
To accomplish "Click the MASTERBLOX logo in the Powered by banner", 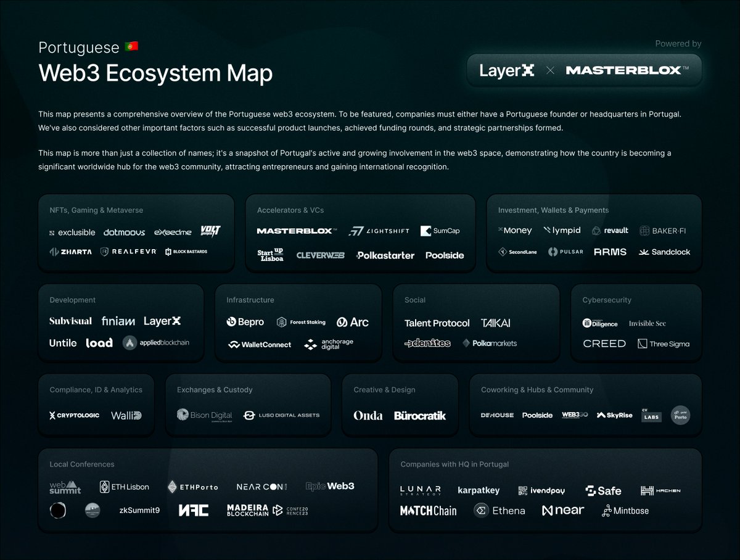I will [627, 70].
